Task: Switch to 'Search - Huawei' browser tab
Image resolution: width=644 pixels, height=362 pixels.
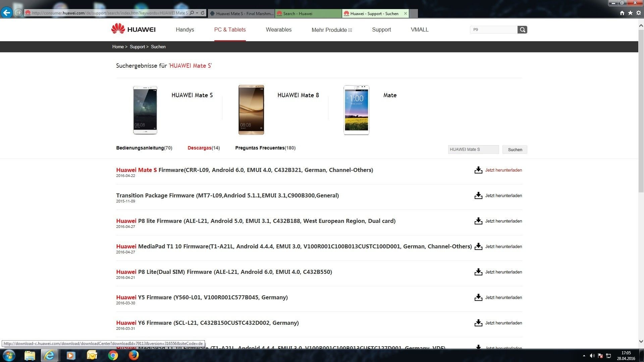Action: (308, 13)
